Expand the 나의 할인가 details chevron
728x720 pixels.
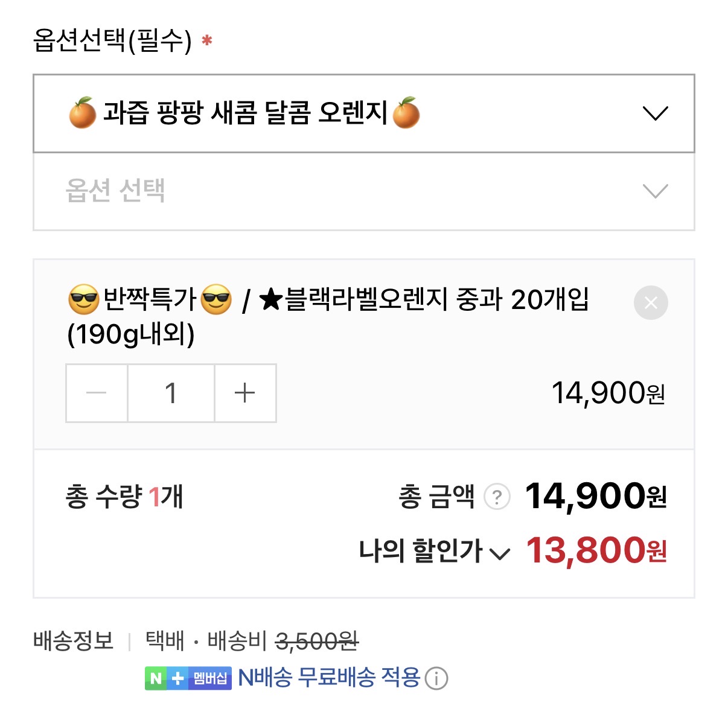tap(500, 553)
